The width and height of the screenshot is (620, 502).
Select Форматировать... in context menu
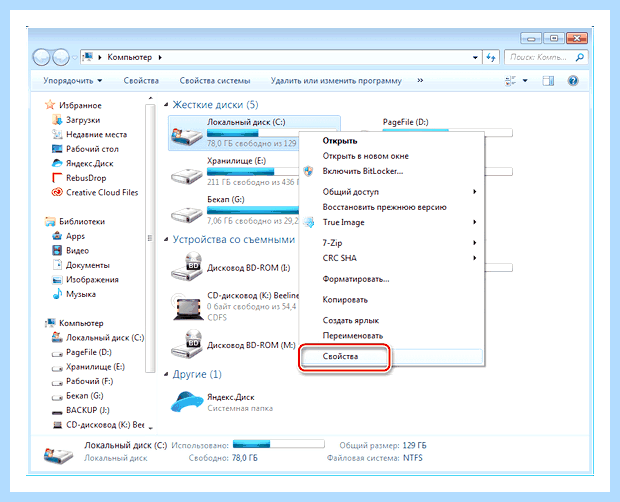[x=356, y=279]
